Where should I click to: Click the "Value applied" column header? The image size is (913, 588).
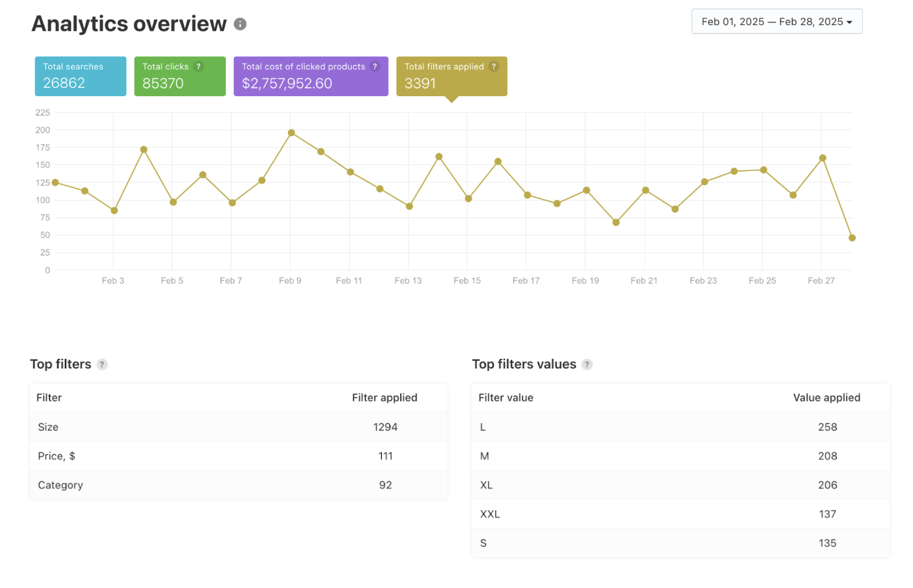(827, 398)
